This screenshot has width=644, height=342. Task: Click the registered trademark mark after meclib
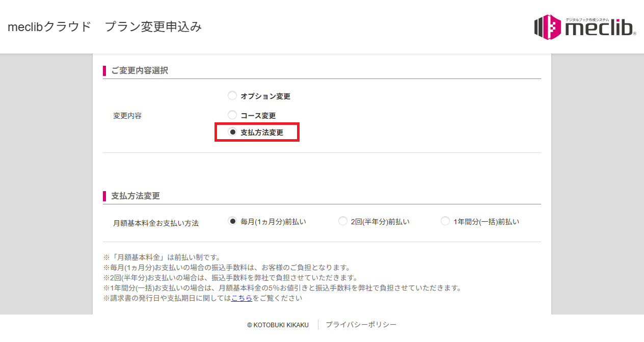point(634,34)
